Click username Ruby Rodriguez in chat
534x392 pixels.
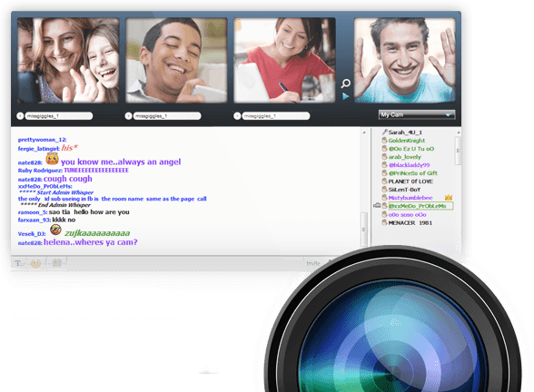pyautogui.click(x=40, y=171)
